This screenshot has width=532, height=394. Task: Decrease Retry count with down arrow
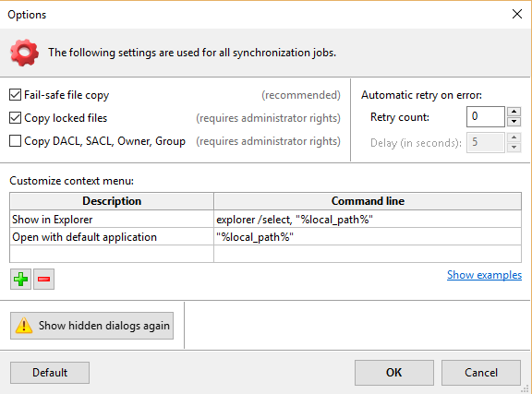coord(514,122)
